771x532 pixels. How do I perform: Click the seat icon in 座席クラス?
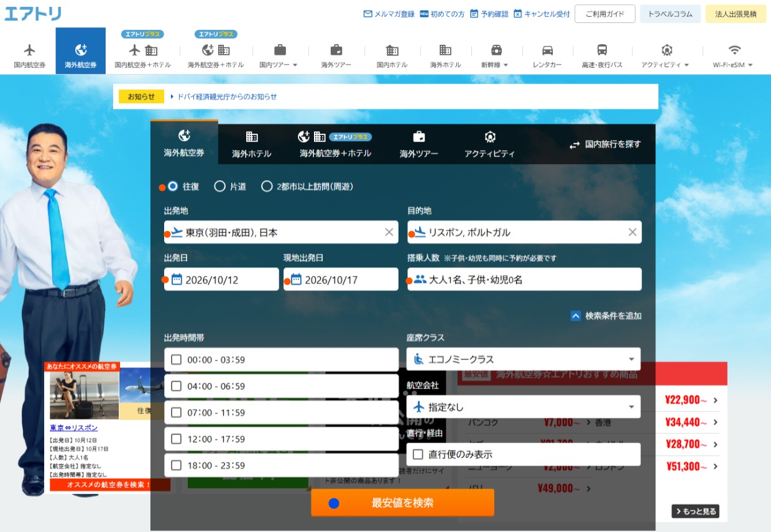pos(419,359)
